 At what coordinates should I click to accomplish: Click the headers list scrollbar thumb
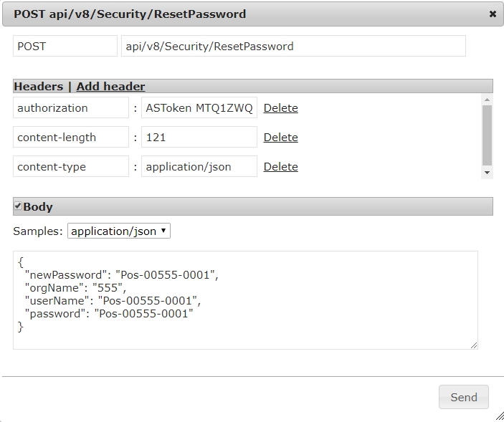[x=487, y=135]
